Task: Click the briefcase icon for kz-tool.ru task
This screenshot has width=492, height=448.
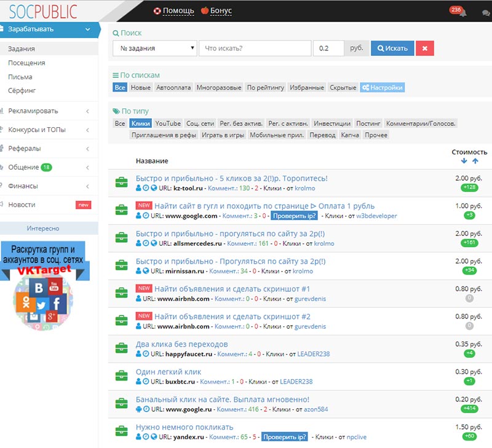Action: point(121,183)
